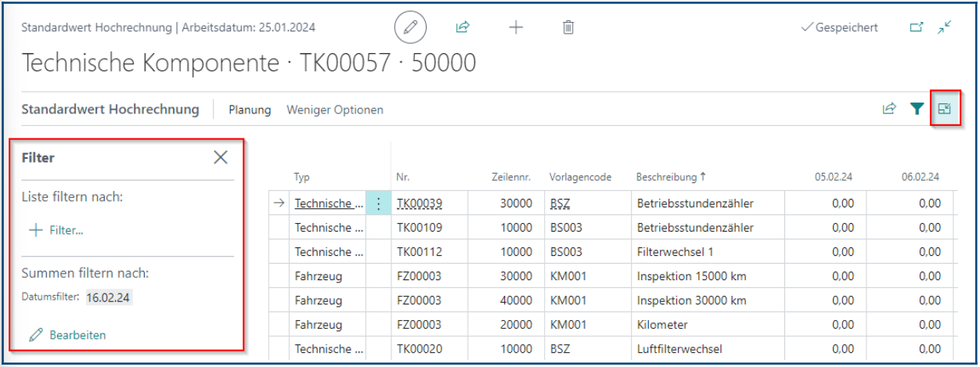Click Weniger Optionen

point(335,110)
